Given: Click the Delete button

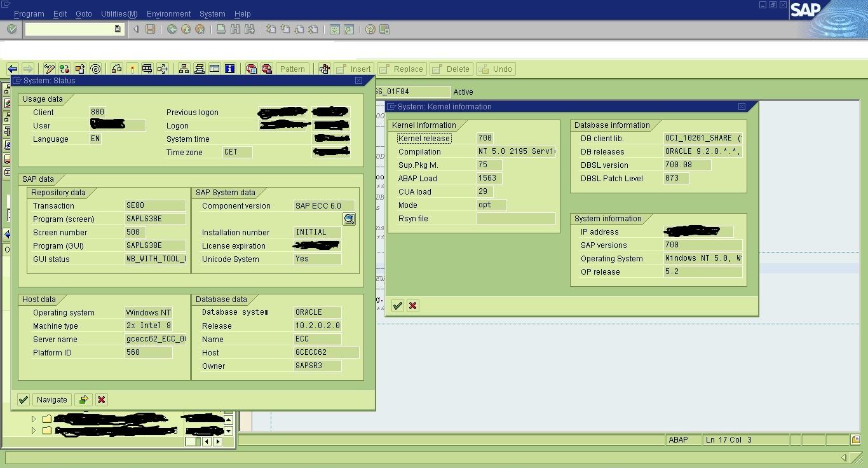Looking at the screenshot, I should click(451, 69).
